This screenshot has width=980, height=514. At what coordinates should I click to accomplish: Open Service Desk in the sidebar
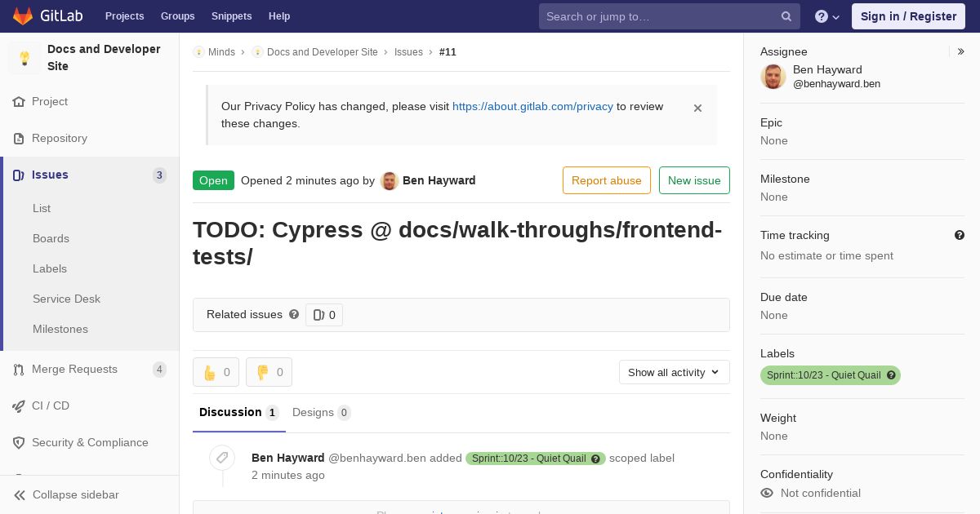(66, 299)
